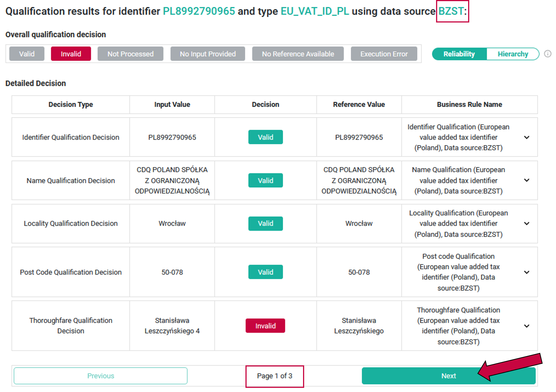The image size is (556, 392).
Task: Expand the Locality Qualification row chevron
Action: click(526, 223)
